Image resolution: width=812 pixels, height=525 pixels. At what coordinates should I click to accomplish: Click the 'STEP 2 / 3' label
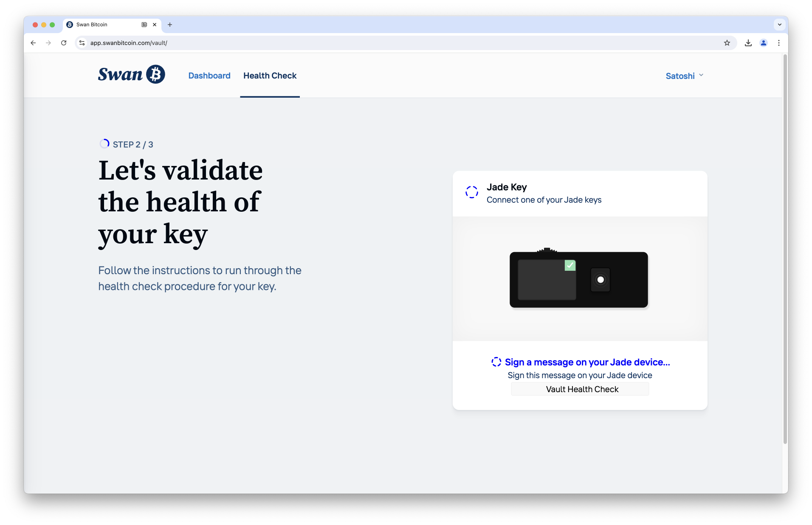point(133,145)
